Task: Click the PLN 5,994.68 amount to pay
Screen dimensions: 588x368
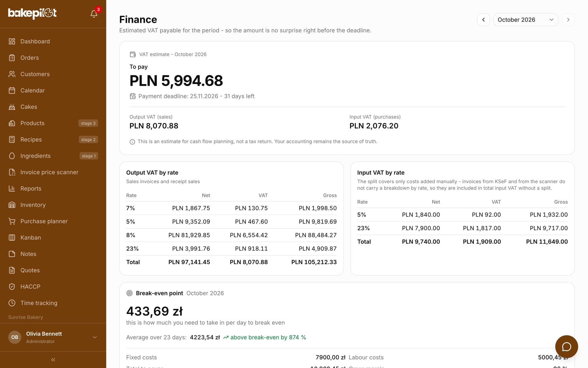Action: [176, 81]
